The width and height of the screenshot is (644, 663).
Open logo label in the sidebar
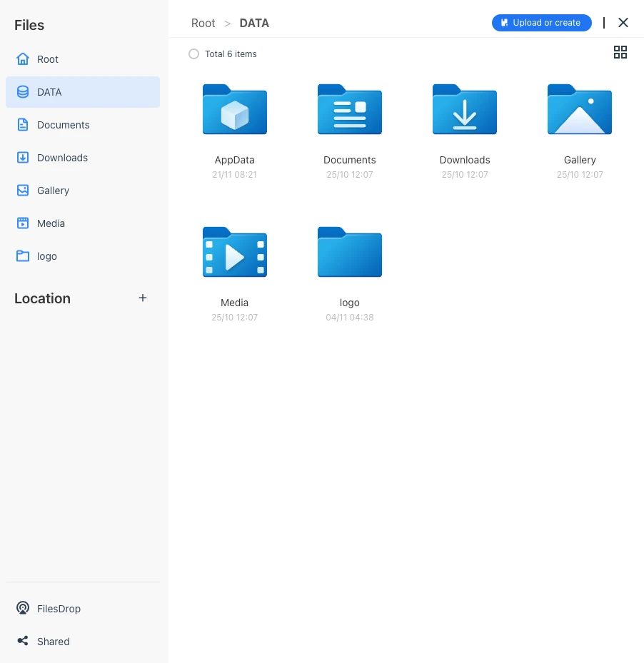pos(47,257)
